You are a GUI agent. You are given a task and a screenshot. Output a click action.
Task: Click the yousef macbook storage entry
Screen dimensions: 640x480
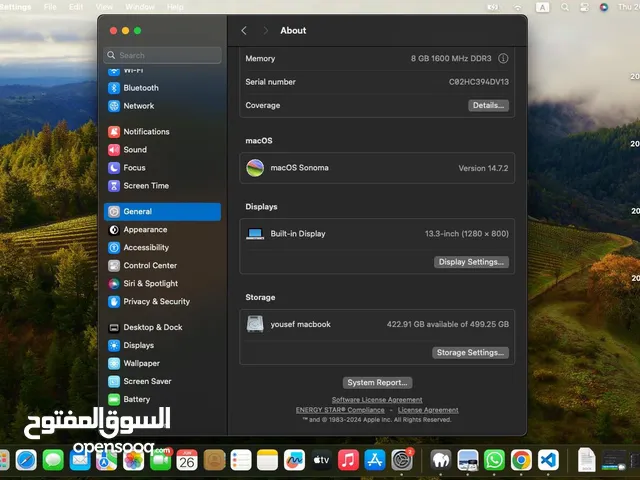click(377, 324)
